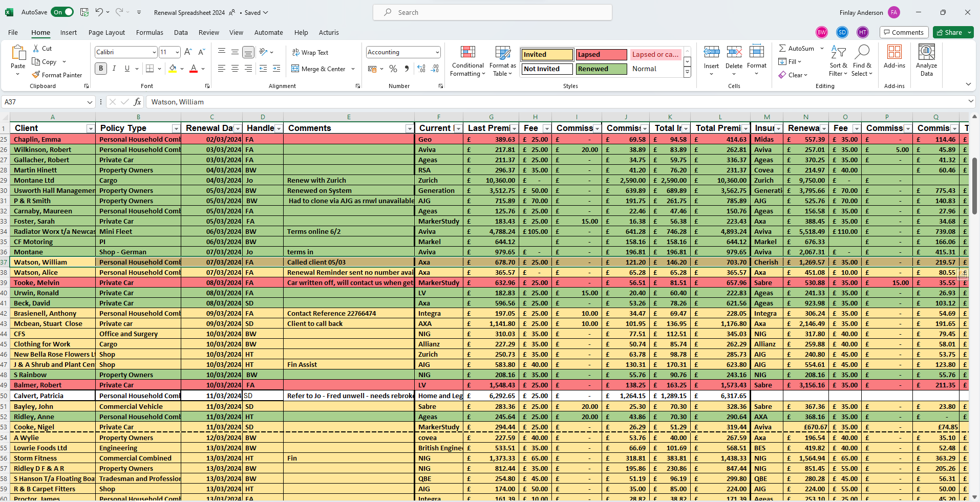The height and width of the screenshot is (502, 980).
Task: Toggle Underline formatting
Action: click(x=127, y=69)
